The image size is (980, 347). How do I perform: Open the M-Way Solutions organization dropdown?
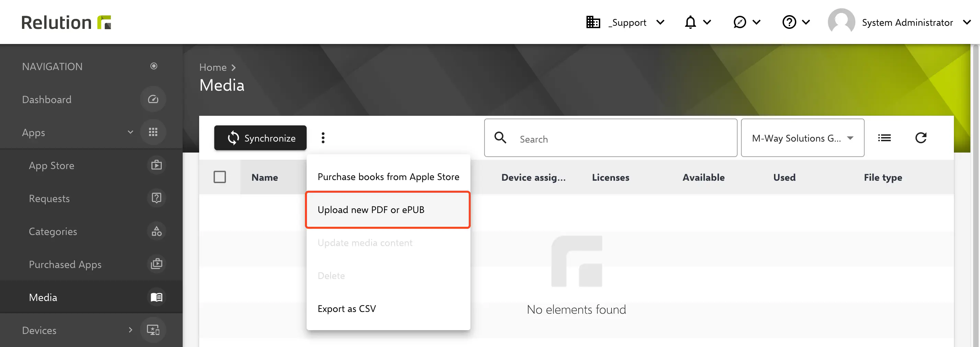802,138
